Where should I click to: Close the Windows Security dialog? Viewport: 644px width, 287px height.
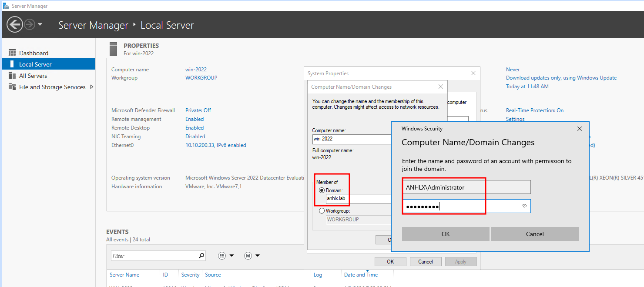[579, 129]
